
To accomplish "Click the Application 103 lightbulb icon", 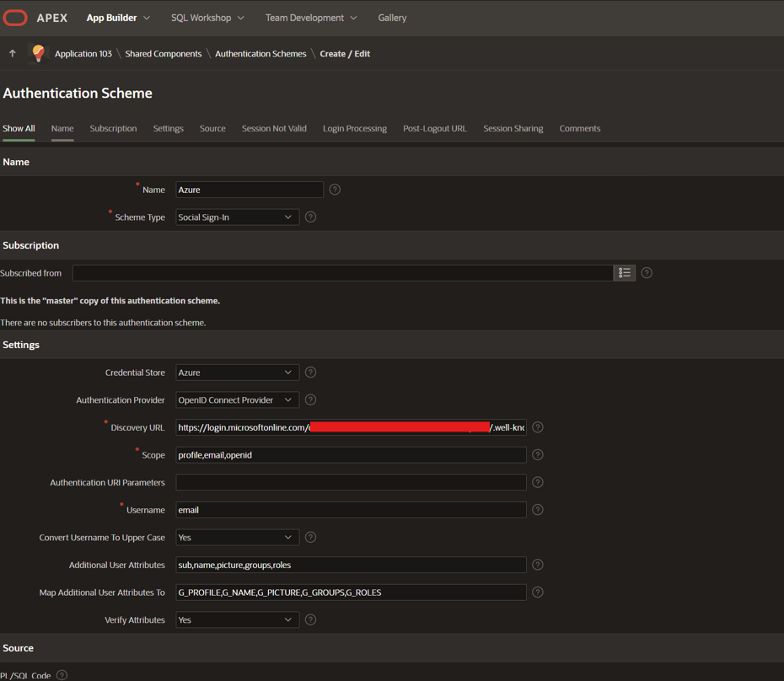I will click(38, 53).
